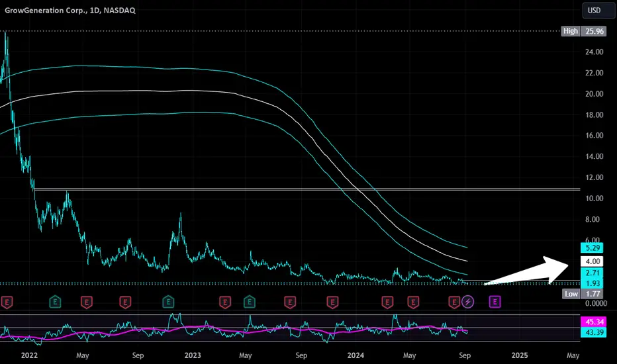Click the cyan 5.29 upper band price tag

(592, 248)
